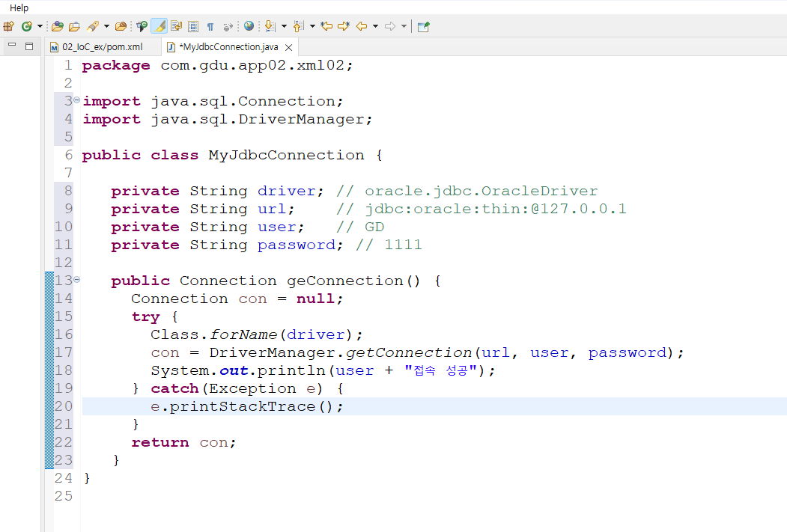Open the Help menu
Screen dimensions: 787x532
click(x=19, y=8)
